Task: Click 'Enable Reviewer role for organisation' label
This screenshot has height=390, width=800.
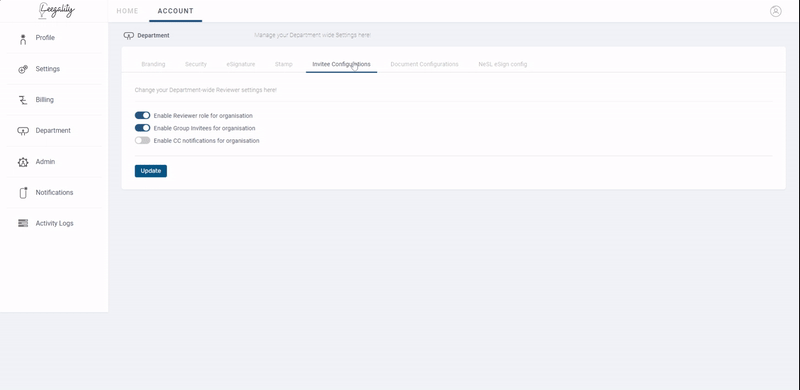Action: pyautogui.click(x=203, y=116)
